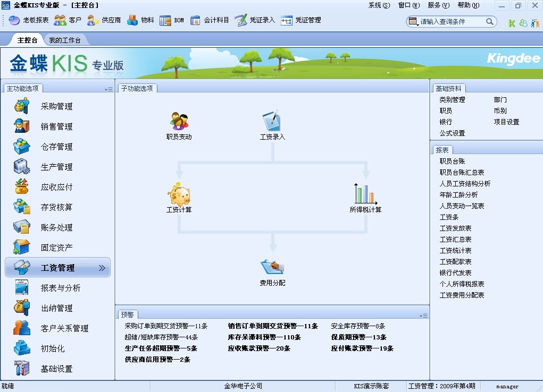Viewport: 543px width, 392px height.
Task: Open the 服务(V) menu
Action: click(438, 5)
